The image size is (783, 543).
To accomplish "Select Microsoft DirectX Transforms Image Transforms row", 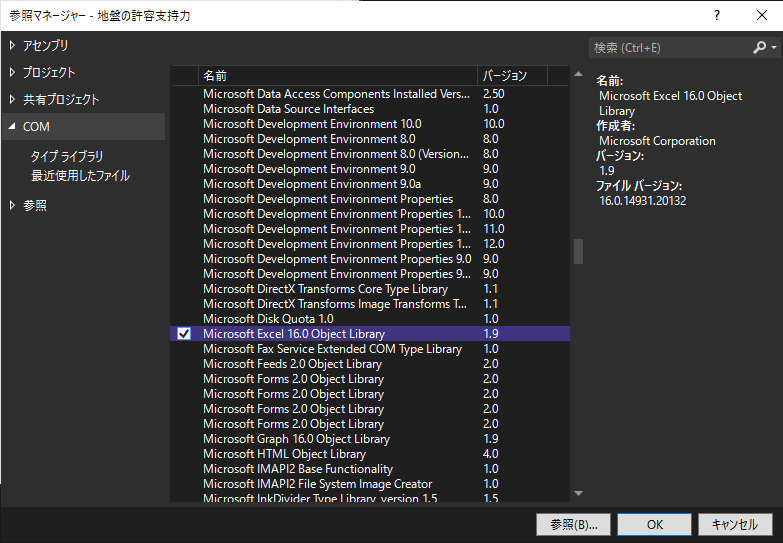I will click(370, 303).
